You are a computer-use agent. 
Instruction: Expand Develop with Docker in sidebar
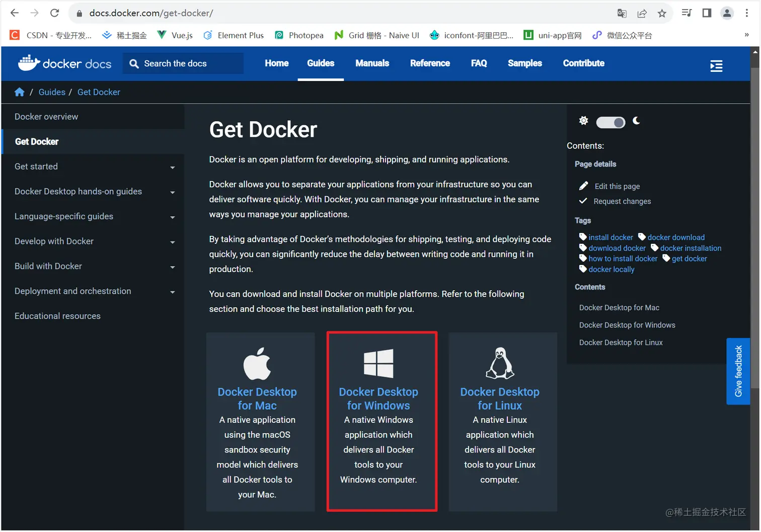click(173, 242)
